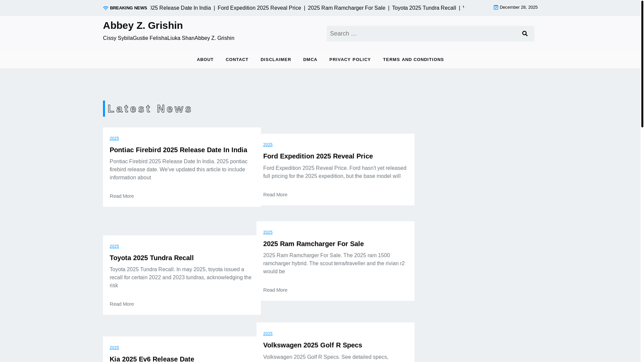This screenshot has height=362, width=644.
Task: Click the Abbey Z. Grishin site title
Action: click(143, 25)
